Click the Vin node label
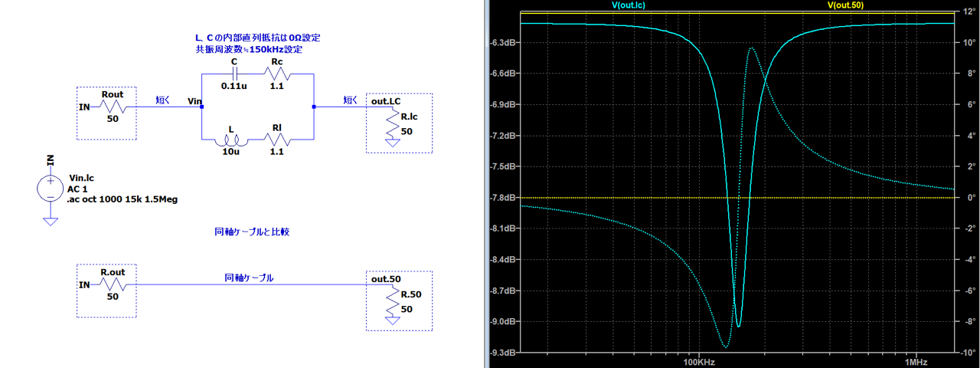Viewport: 980px width, 368px height. 194,100
